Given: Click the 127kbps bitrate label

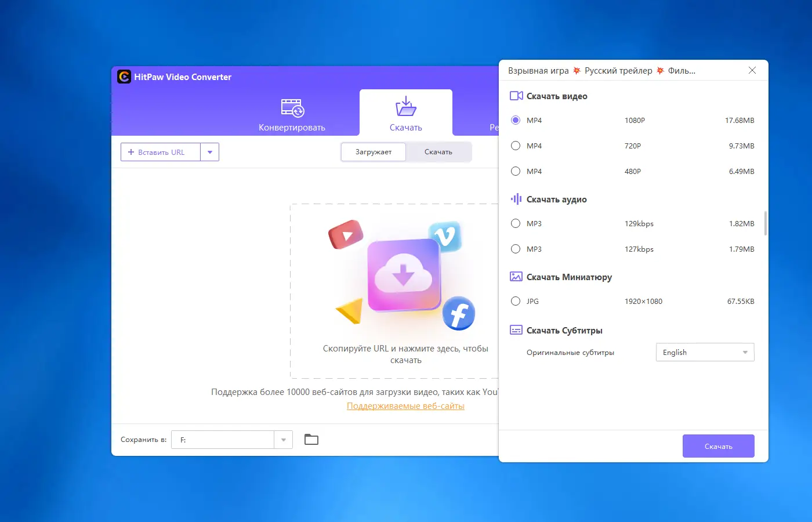Looking at the screenshot, I should click(639, 249).
